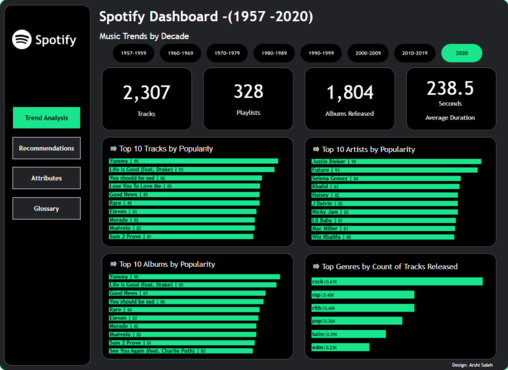Click the Spotify logo icon
Image resolution: width=508 pixels, height=370 pixels.
[22, 40]
